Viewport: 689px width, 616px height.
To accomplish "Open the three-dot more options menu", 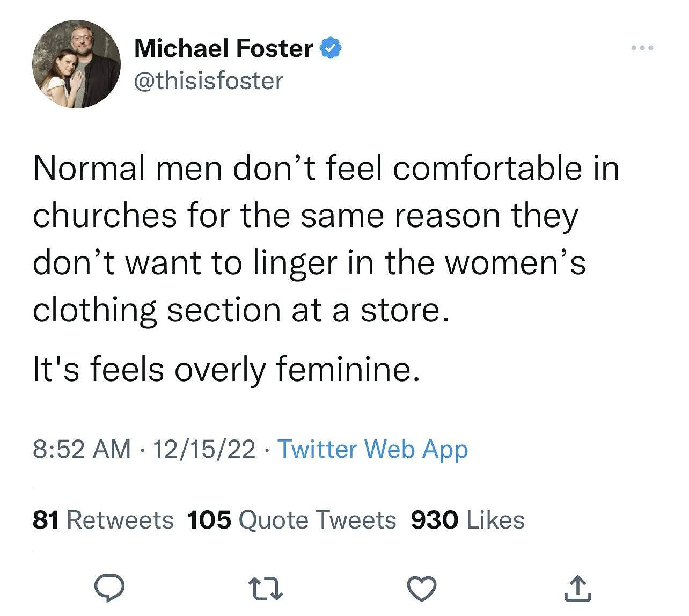I will (642, 49).
